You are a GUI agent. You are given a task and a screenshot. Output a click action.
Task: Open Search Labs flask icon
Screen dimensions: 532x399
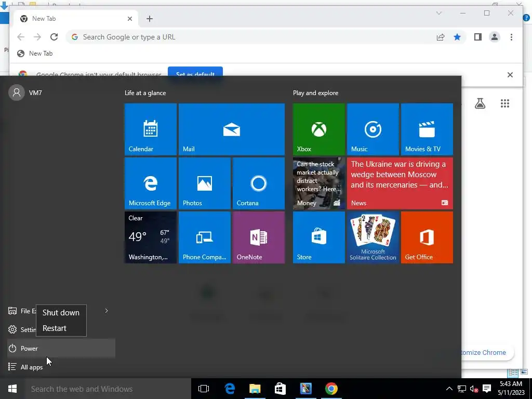tap(480, 103)
